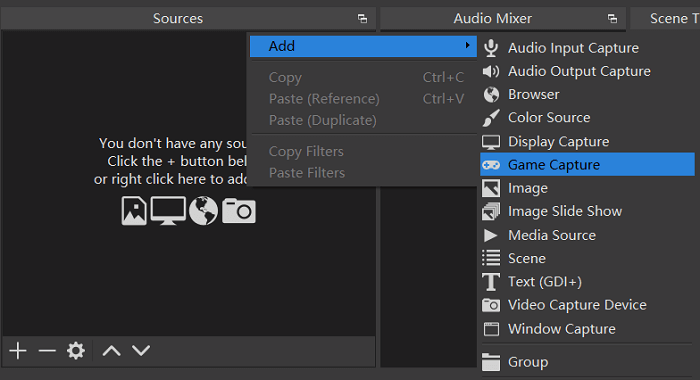Click the window icon beside Window Capture
This screenshot has width=700, height=380.
491,329
